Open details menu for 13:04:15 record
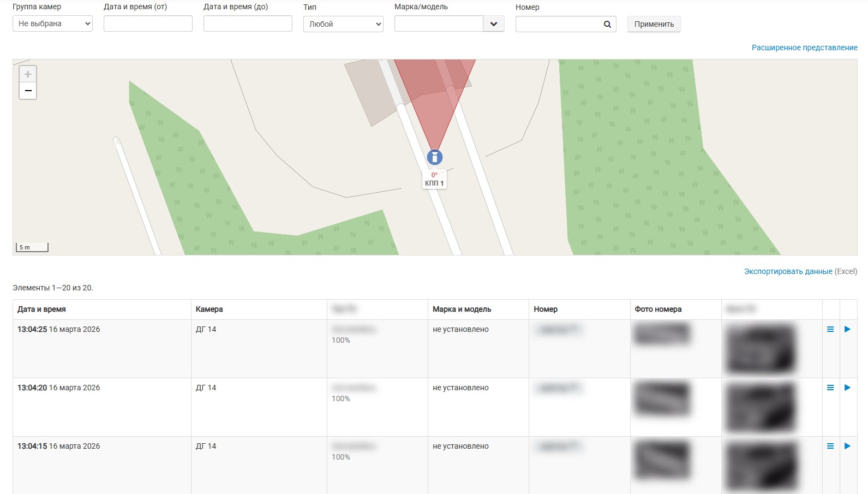This screenshot has height=494, width=868. (830, 446)
